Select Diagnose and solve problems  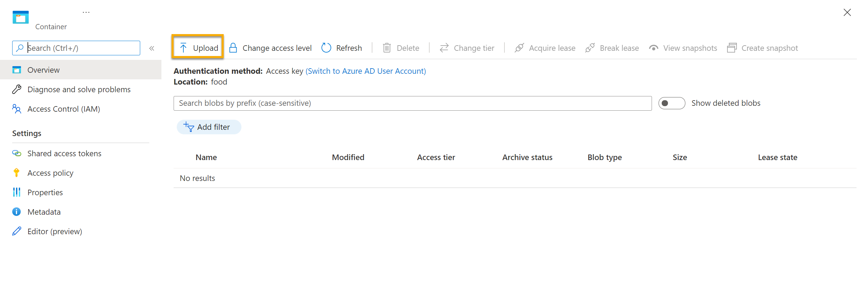pos(79,89)
